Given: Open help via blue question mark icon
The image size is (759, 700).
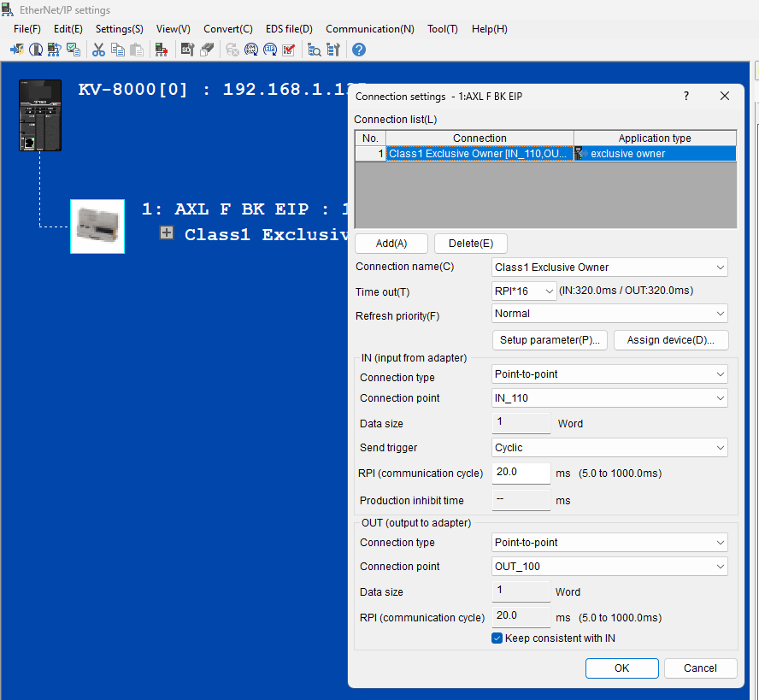Looking at the screenshot, I should pos(359,50).
